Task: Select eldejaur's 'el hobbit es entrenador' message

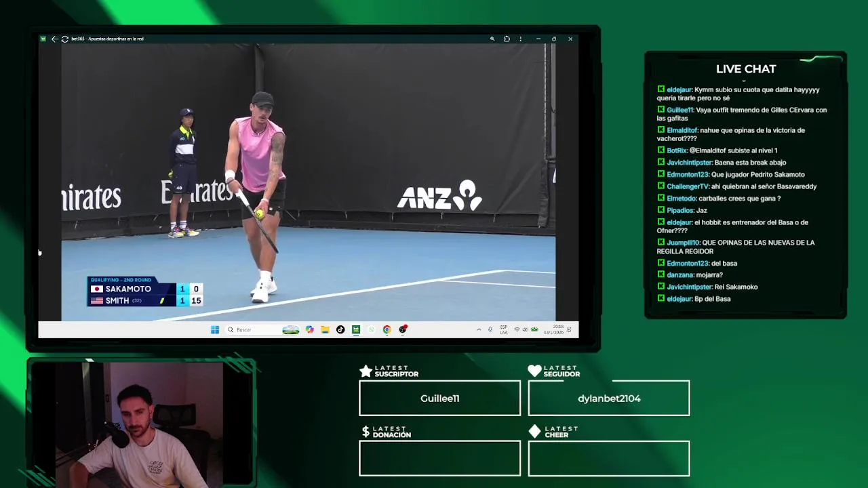Action: (732, 226)
